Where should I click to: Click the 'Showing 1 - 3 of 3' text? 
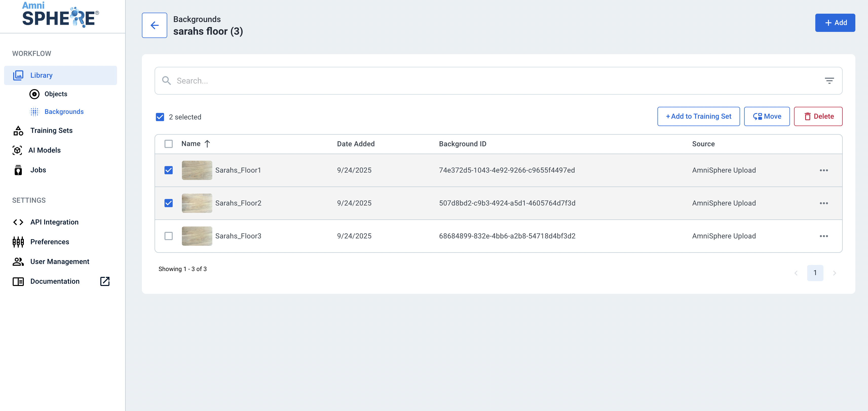tap(183, 269)
